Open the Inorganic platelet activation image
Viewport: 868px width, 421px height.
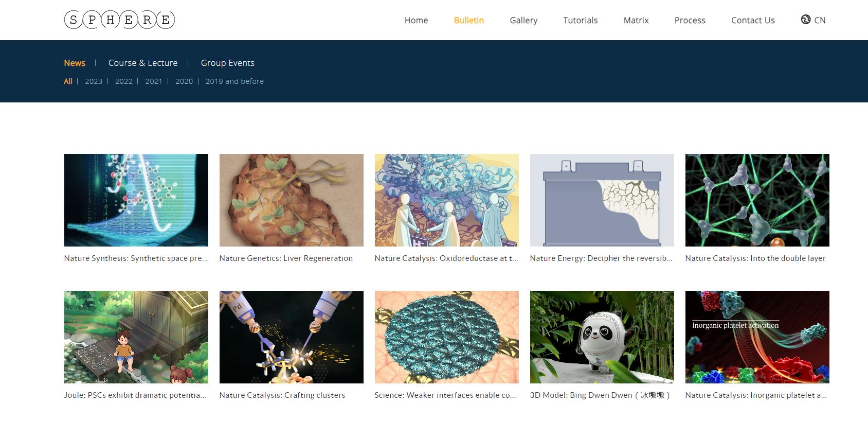tap(757, 337)
